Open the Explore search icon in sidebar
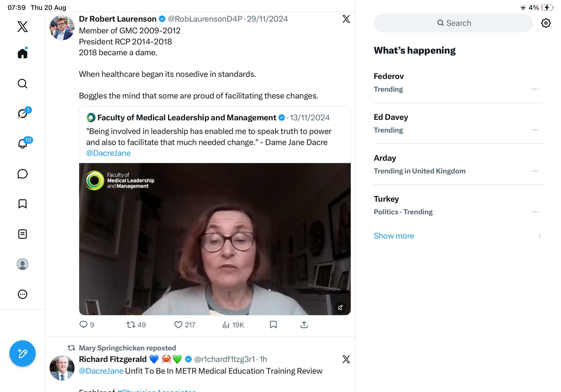 [x=23, y=84]
